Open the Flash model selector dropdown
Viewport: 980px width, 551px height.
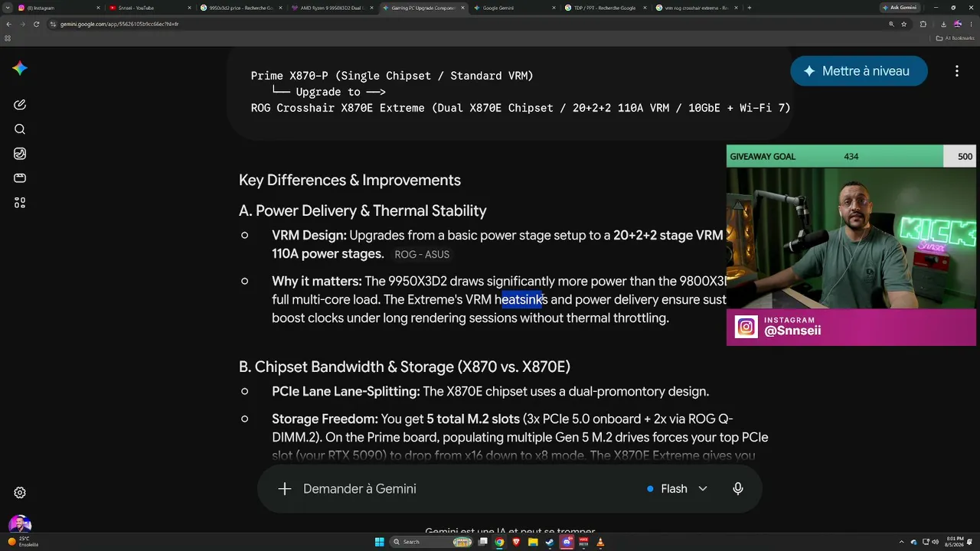(677, 489)
